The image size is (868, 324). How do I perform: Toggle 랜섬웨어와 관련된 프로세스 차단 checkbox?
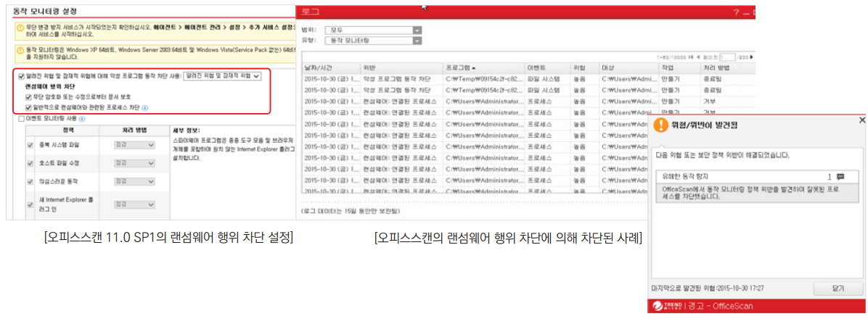29,107
